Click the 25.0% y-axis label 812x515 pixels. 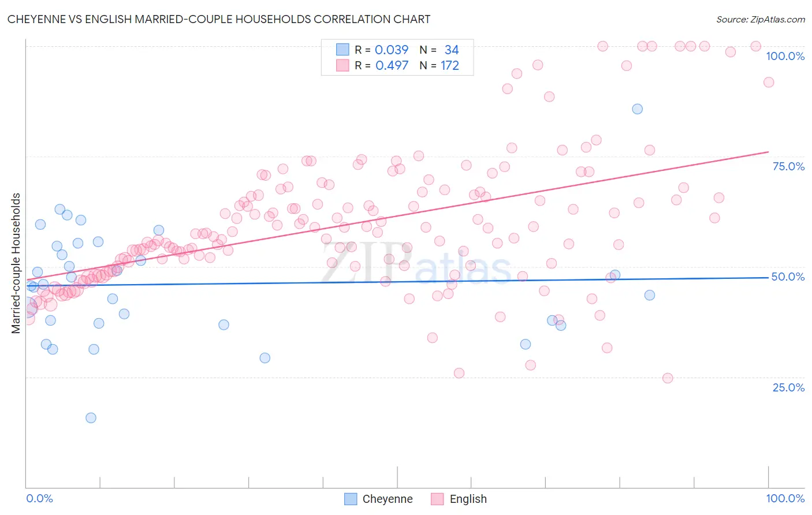(x=788, y=387)
